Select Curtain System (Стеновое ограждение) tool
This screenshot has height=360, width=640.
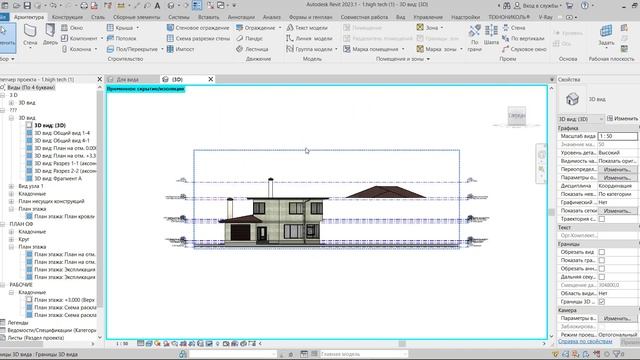[198, 28]
